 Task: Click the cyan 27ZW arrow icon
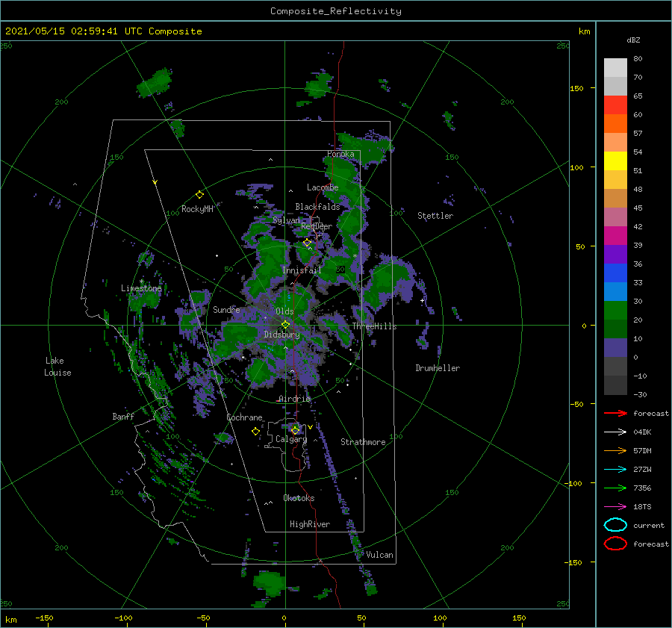click(615, 470)
